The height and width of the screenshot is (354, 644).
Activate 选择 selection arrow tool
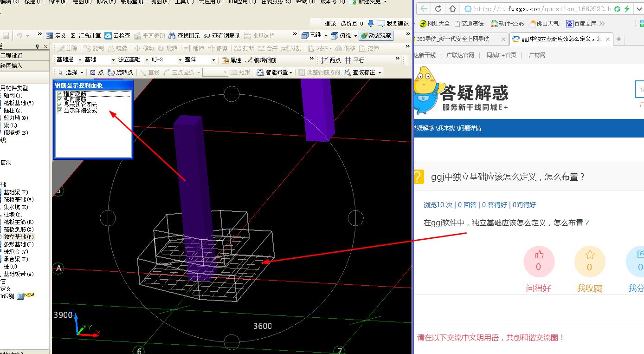click(68, 72)
